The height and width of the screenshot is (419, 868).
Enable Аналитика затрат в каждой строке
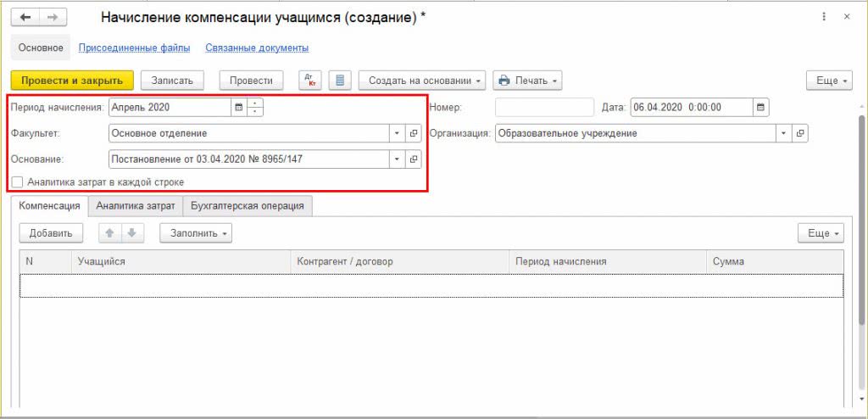tap(18, 182)
